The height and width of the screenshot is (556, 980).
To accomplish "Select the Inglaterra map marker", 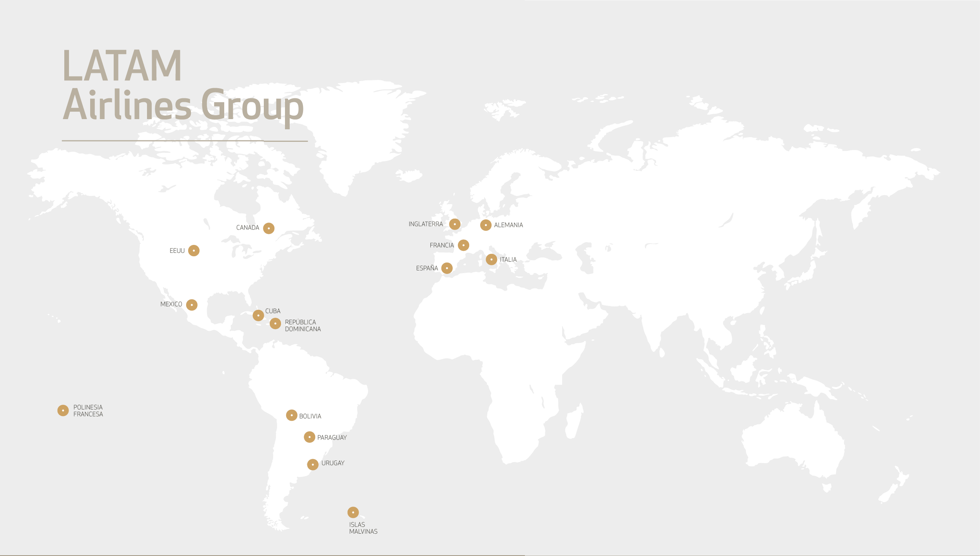I will pyautogui.click(x=455, y=224).
